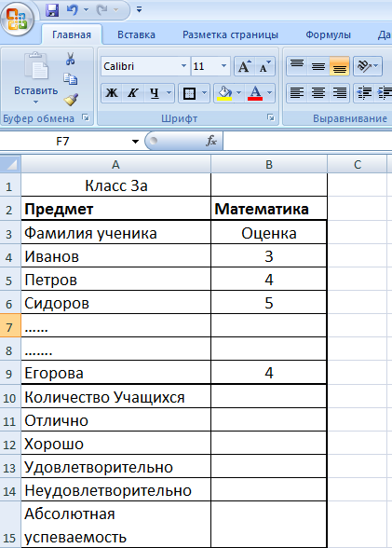Save the workbook with floppy icon
Screen dimensions: 392x548
(52, 9)
